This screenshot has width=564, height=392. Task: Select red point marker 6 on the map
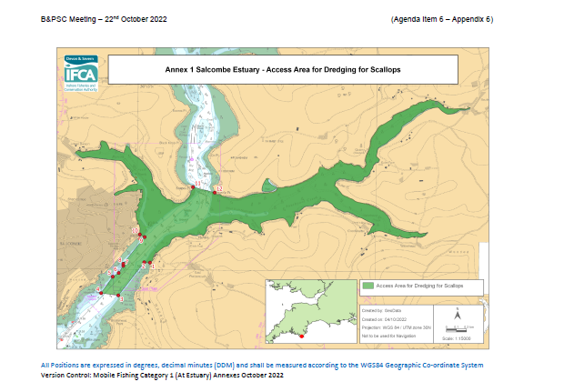[x=118, y=273]
